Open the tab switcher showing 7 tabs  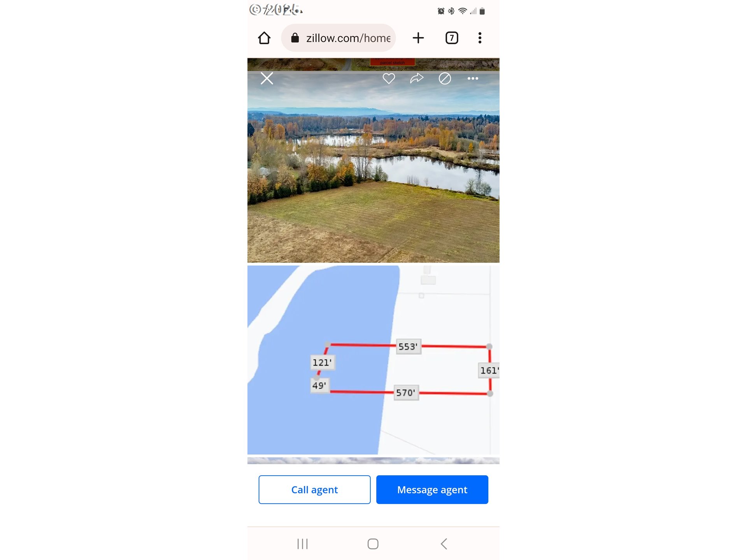(x=452, y=38)
